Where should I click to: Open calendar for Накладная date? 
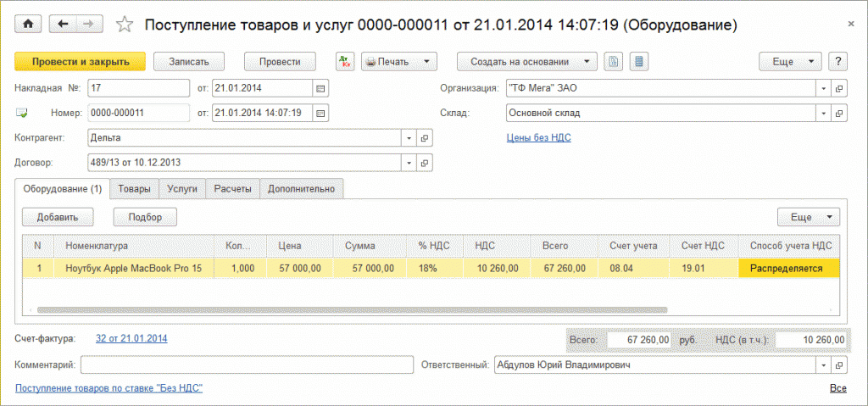[x=321, y=88]
